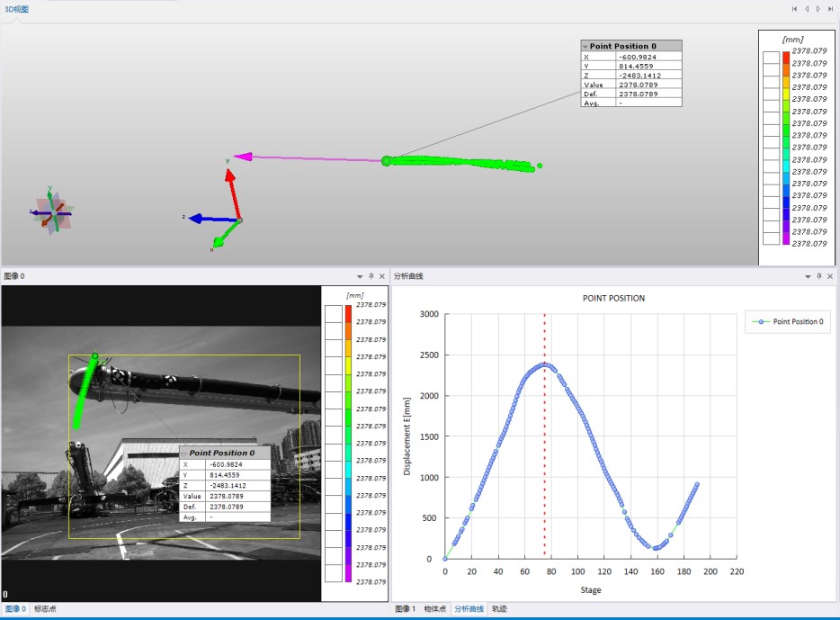Image resolution: width=840 pixels, height=620 pixels.
Task: Pin the 分析曲线 panel
Action: (818, 276)
